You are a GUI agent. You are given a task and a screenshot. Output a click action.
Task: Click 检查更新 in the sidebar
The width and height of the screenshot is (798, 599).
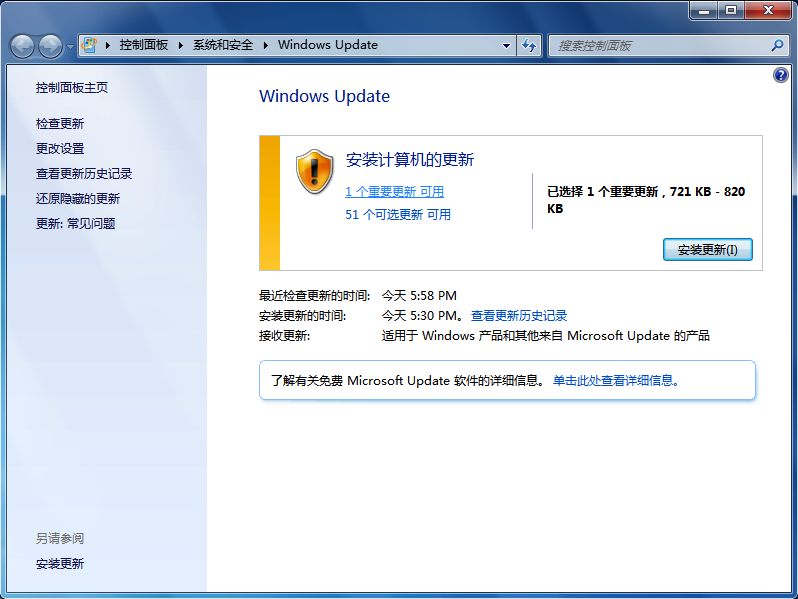60,124
